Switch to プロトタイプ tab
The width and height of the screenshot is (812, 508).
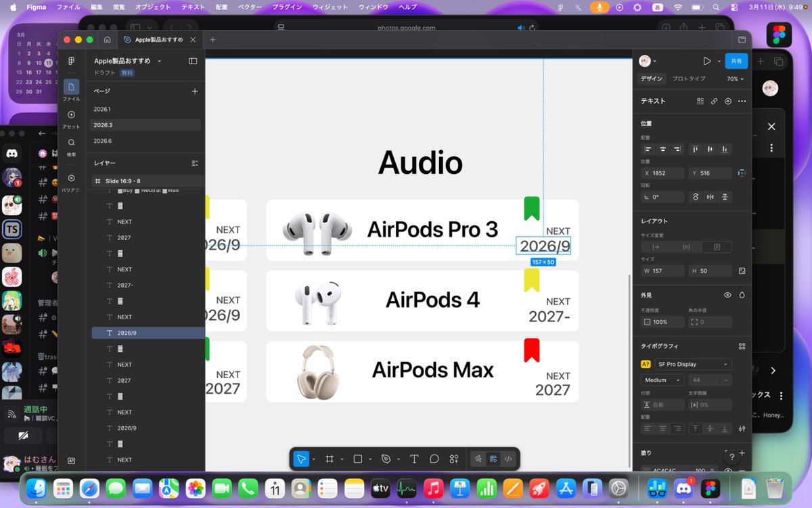tap(689, 78)
